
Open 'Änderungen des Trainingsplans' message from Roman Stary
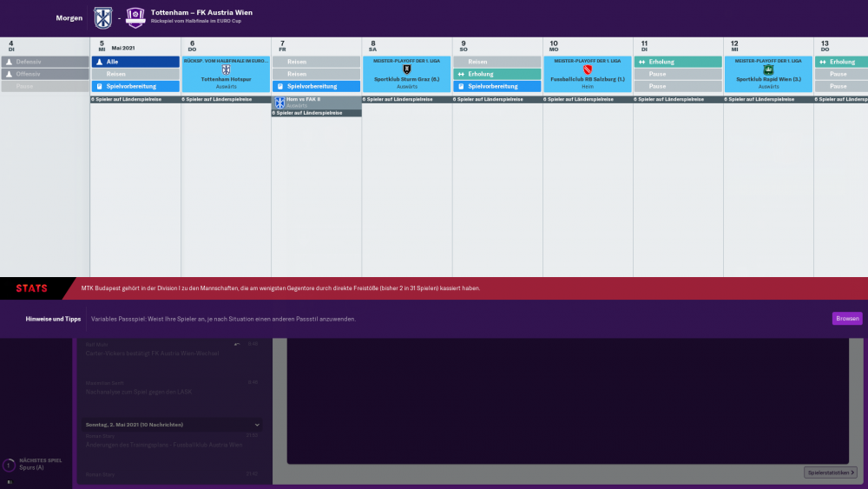pos(164,445)
